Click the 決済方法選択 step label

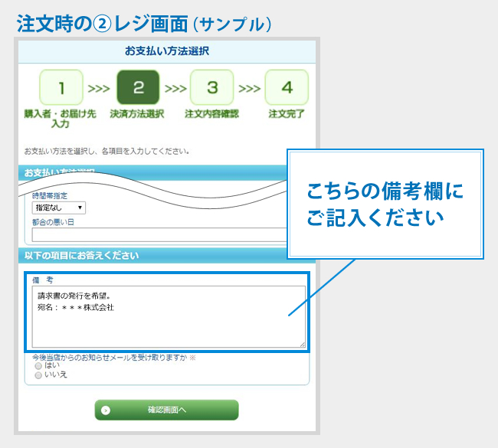[x=137, y=113]
